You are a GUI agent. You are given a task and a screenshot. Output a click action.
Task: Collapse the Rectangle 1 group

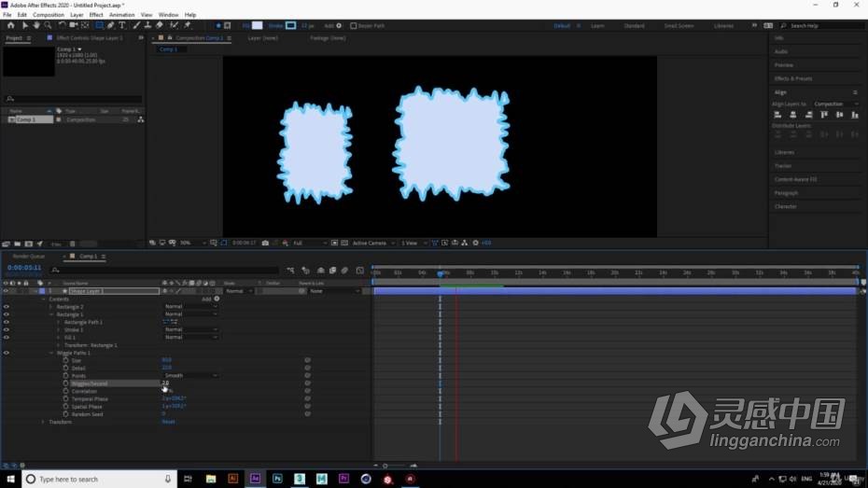pos(51,314)
